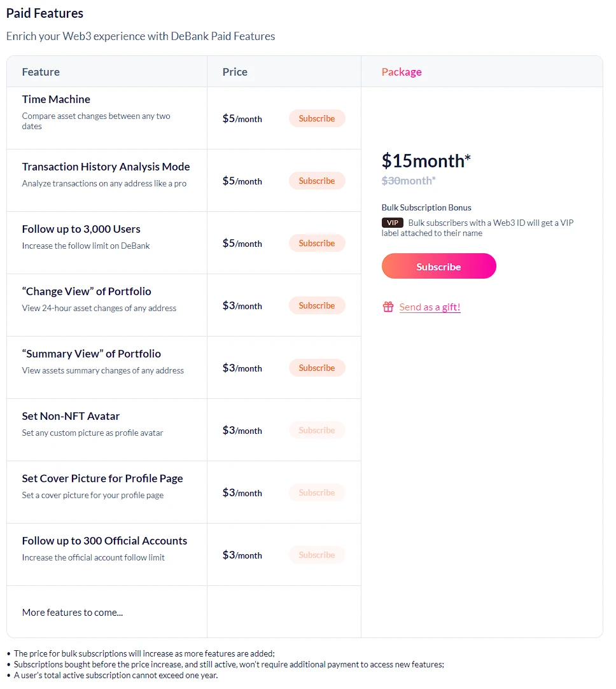
Task: Click the Time Machine feature title
Action: point(56,99)
